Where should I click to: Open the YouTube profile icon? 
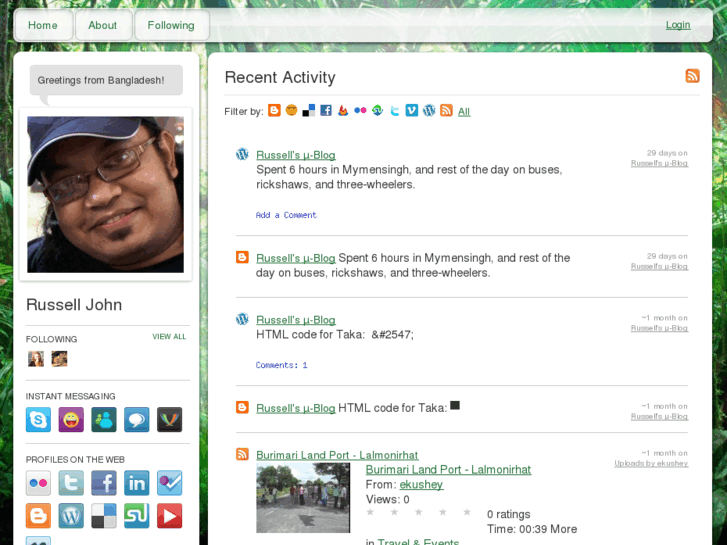(169, 516)
